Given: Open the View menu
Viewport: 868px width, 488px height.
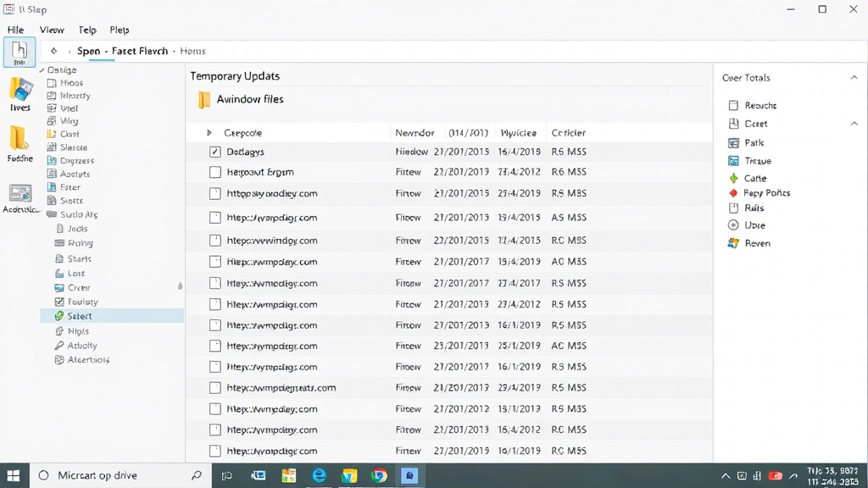Looking at the screenshot, I should pos(52,30).
